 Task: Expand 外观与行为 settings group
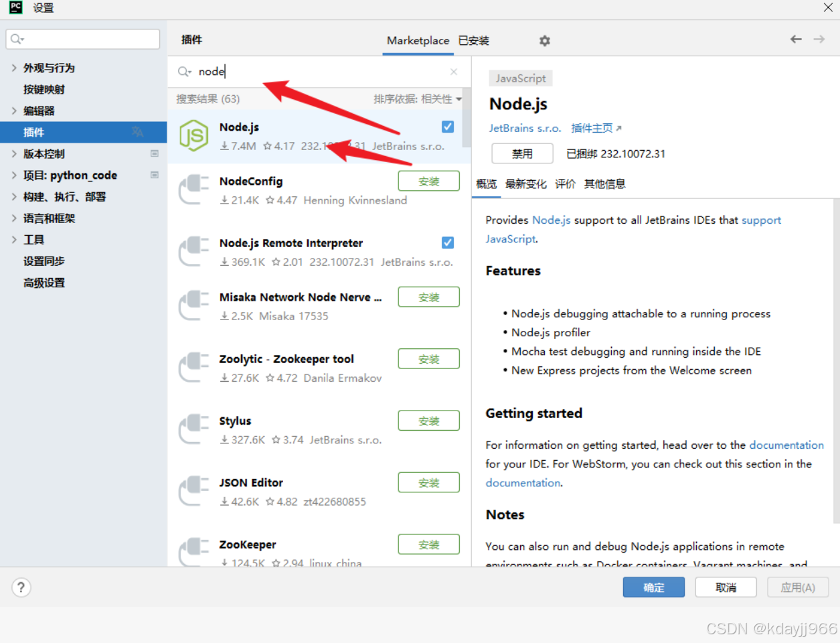click(x=14, y=68)
